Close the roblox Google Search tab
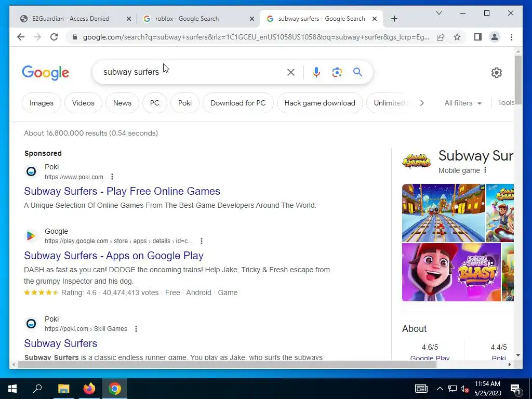The image size is (532, 399). point(252,19)
